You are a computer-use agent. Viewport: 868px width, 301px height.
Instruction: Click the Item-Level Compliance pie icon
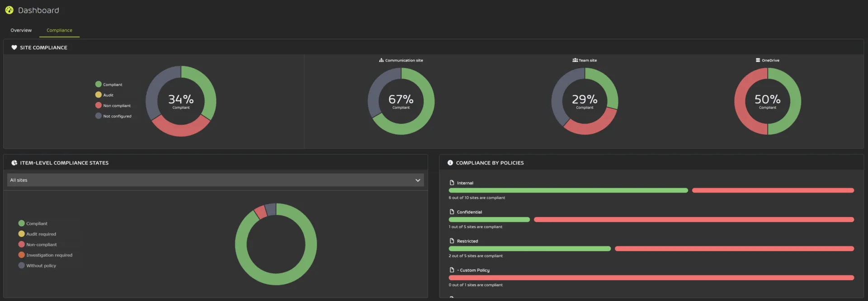click(14, 163)
